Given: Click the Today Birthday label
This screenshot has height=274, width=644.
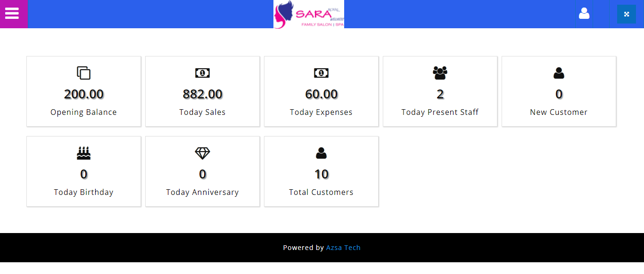Looking at the screenshot, I should tap(83, 192).
